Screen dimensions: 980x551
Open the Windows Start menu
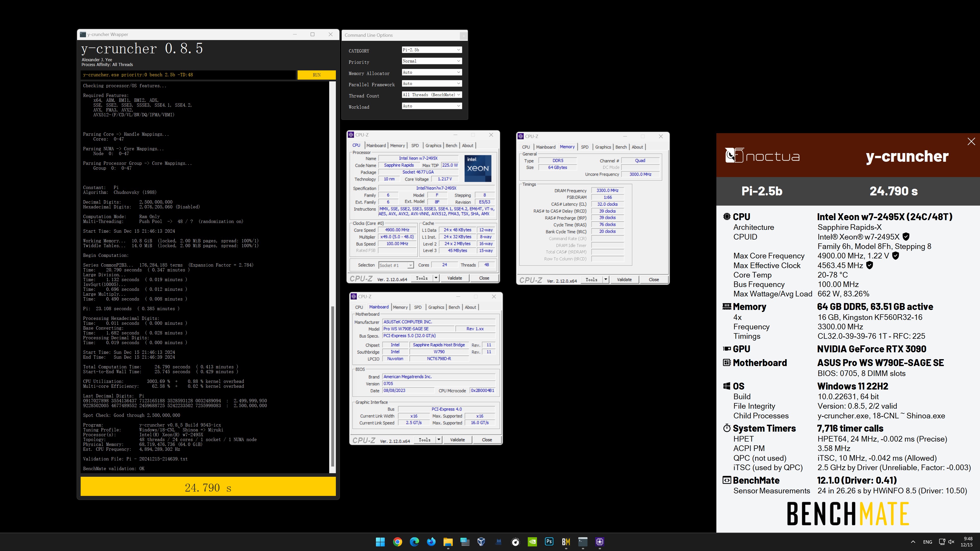coord(380,542)
